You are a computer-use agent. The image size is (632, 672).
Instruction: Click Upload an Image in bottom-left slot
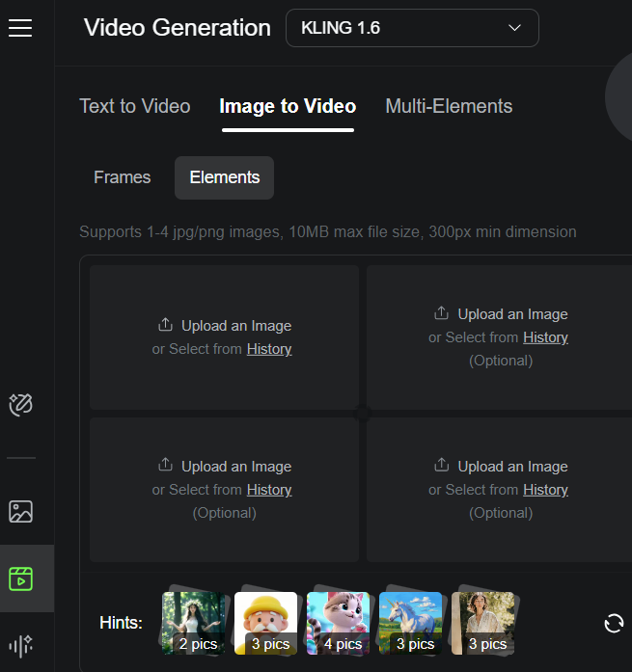pyautogui.click(x=236, y=467)
